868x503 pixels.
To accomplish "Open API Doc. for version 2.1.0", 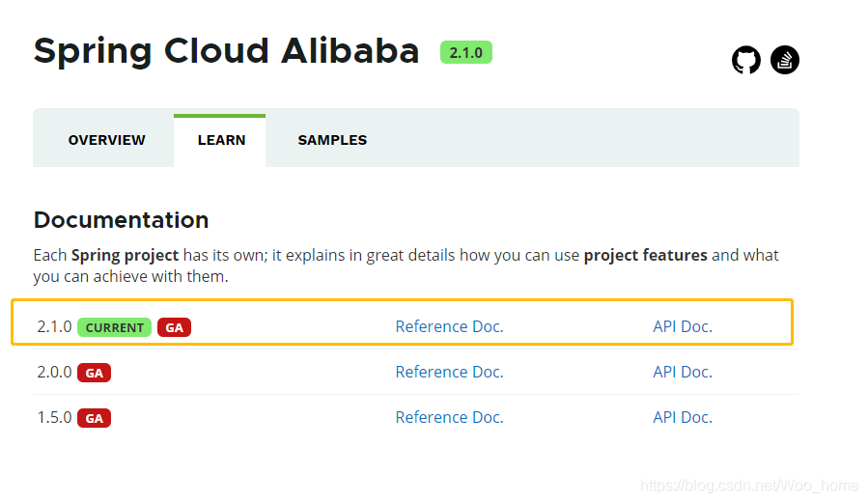I will [x=682, y=326].
